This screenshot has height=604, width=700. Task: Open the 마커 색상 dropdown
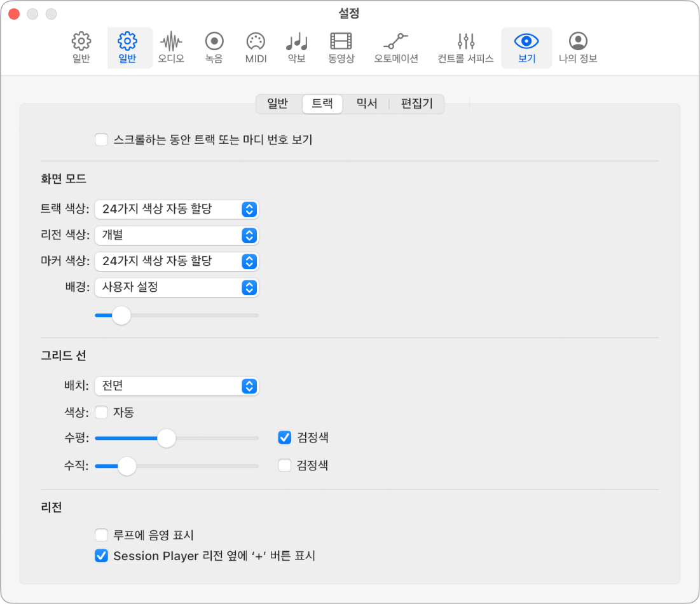(177, 261)
